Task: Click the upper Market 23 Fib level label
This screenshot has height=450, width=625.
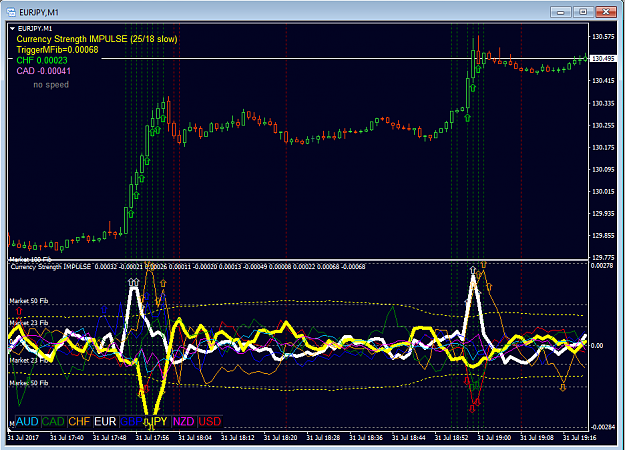Action: [x=29, y=323]
